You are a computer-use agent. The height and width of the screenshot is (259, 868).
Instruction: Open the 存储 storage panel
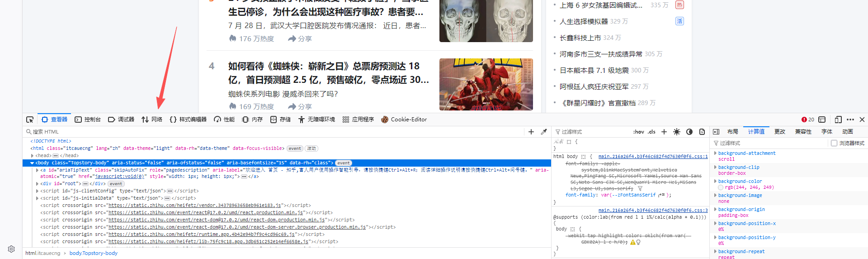[280, 120]
